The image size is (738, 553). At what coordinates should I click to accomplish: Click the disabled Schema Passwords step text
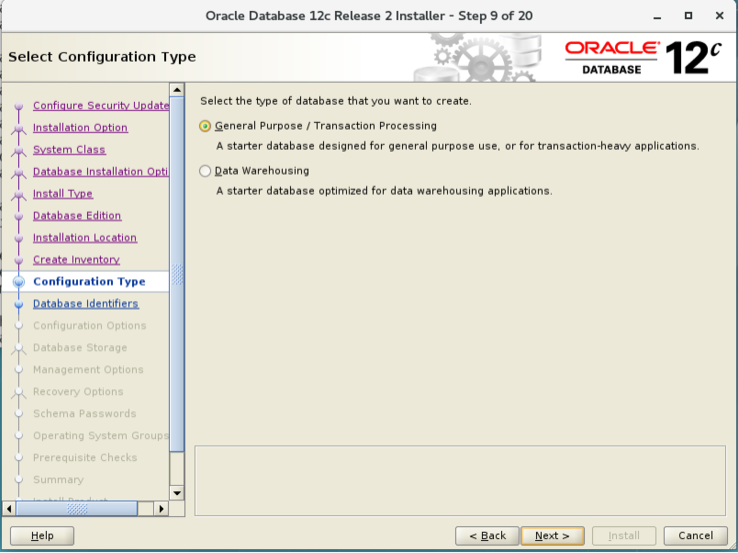pyautogui.click(x=85, y=414)
